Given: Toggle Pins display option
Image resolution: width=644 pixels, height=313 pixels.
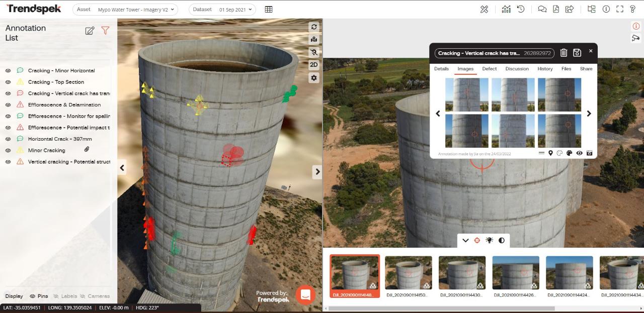Looking at the screenshot, I should click(39, 296).
